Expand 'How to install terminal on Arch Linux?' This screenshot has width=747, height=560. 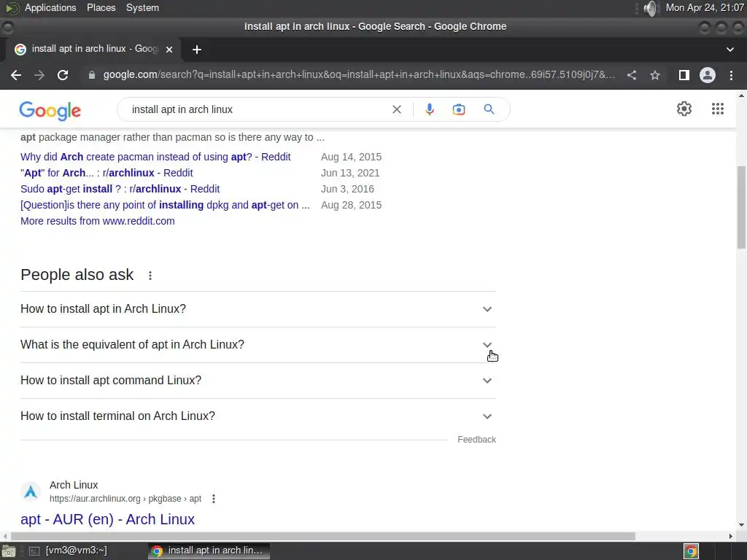(x=258, y=416)
